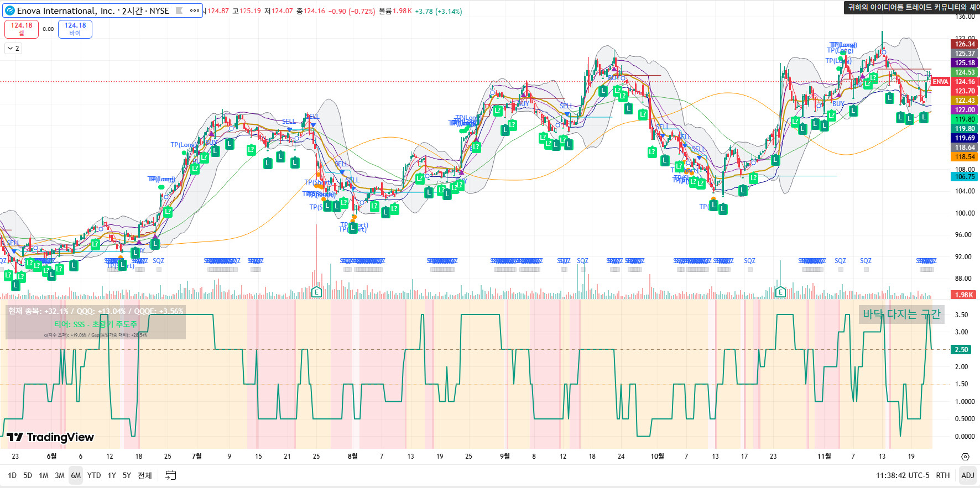Open the go-to-date calendar icon
The width and height of the screenshot is (980, 488).
[x=170, y=475]
